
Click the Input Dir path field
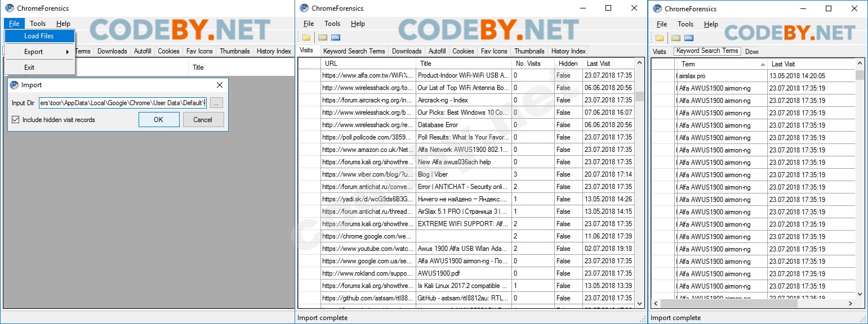coord(123,103)
